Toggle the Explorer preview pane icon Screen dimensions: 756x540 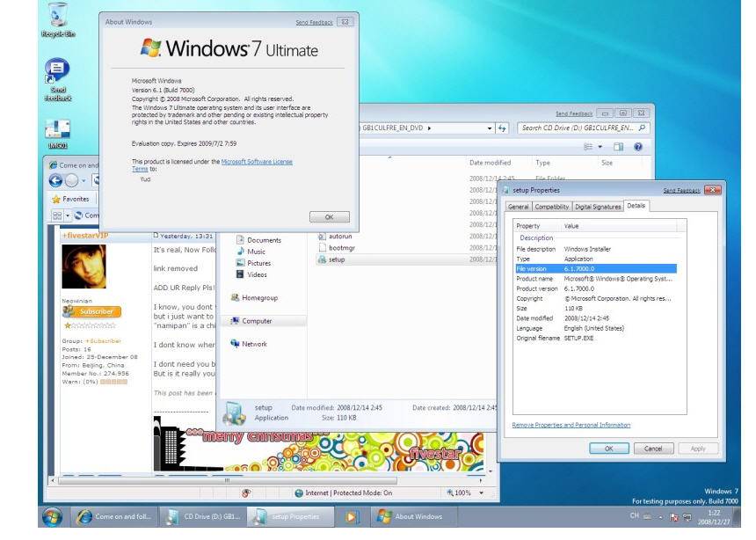coord(618,147)
